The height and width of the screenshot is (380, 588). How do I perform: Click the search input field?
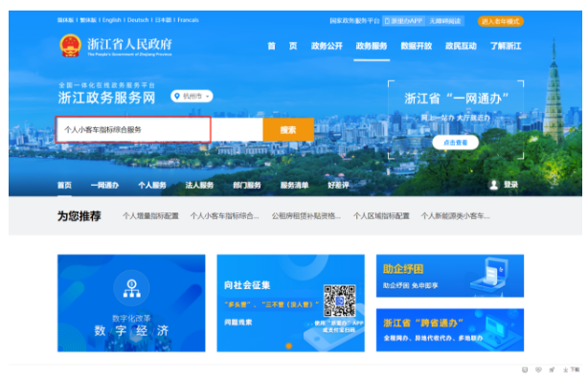159,129
